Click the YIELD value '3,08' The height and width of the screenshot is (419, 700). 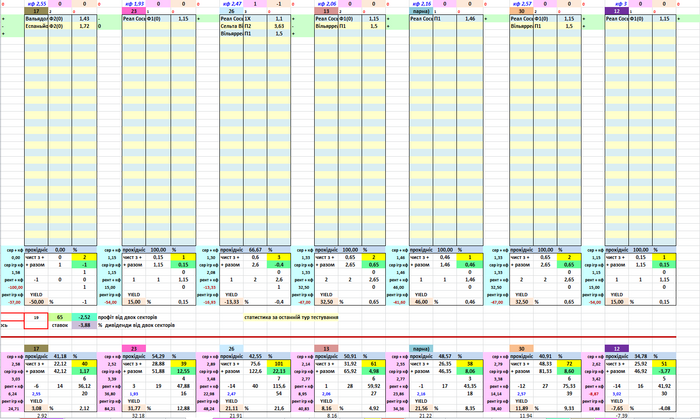click(x=36, y=408)
